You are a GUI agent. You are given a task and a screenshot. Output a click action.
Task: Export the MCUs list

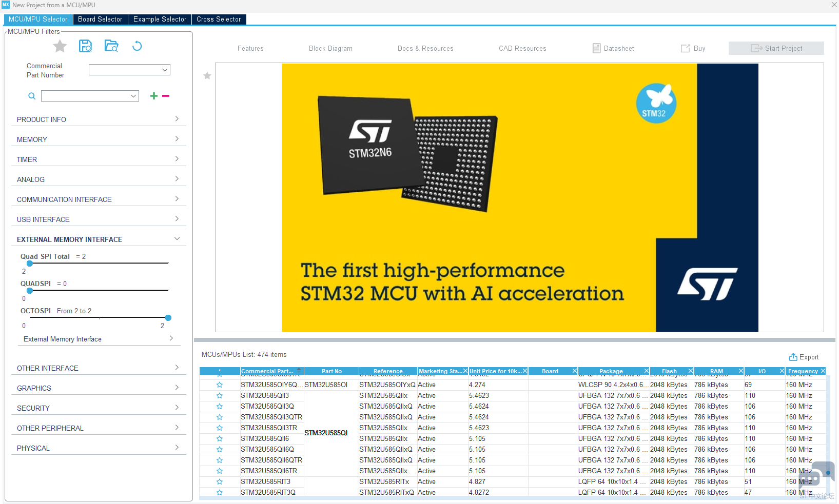coord(804,357)
